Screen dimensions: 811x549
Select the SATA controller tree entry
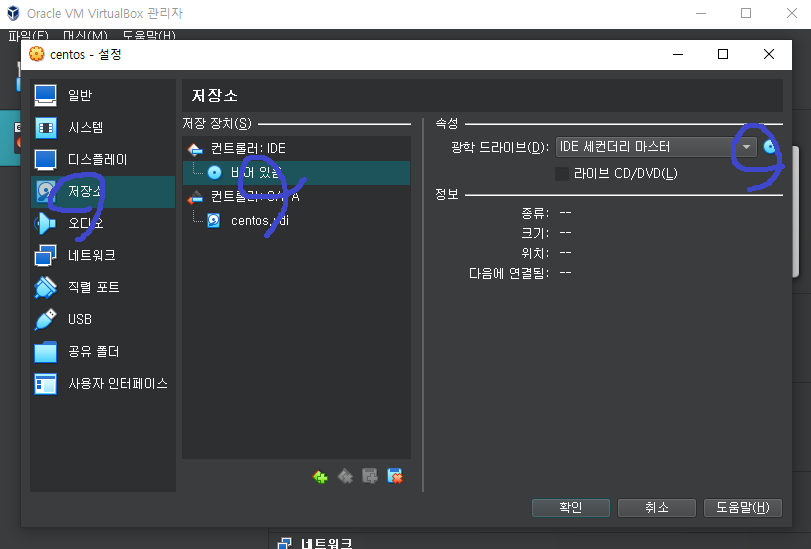coord(296,197)
